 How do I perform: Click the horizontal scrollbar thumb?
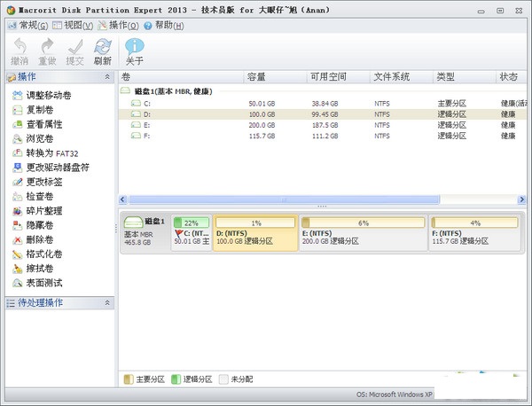(x=285, y=199)
